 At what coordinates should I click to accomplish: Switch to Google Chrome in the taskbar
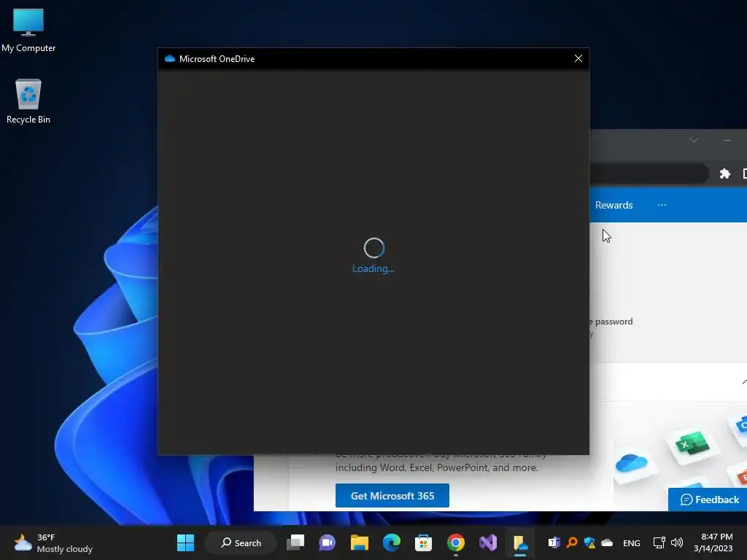[455, 542]
